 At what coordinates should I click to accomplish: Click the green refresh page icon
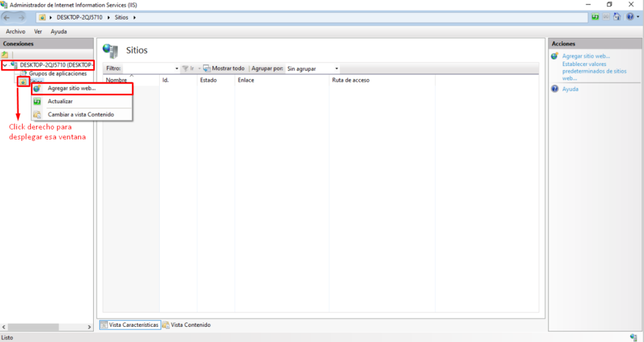tap(595, 17)
